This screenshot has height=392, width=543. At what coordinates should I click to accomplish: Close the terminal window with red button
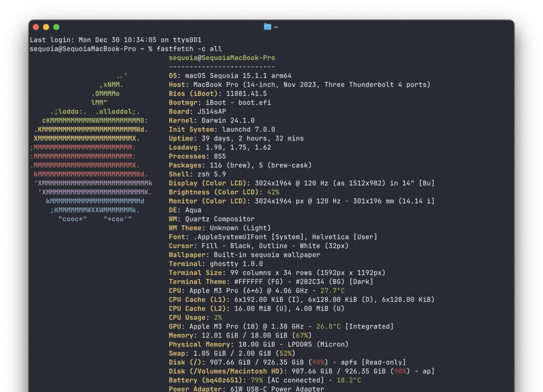click(36, 27)
